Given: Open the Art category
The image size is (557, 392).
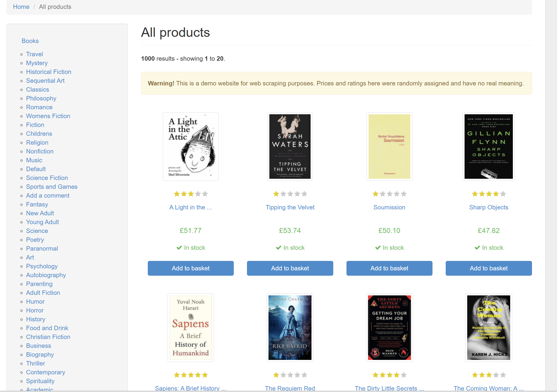Looking at the screenshot, I should click(x=30, y=257).
